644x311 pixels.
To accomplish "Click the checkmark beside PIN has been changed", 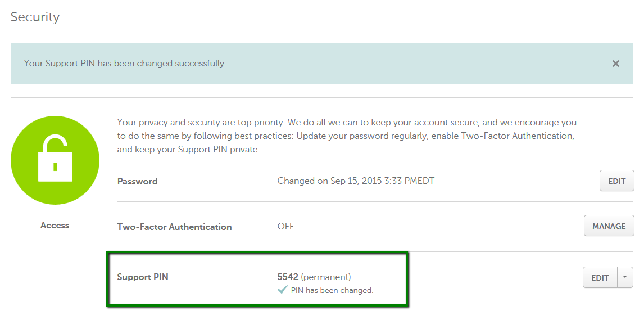I will pyautogui.click(x=282, y=290).
